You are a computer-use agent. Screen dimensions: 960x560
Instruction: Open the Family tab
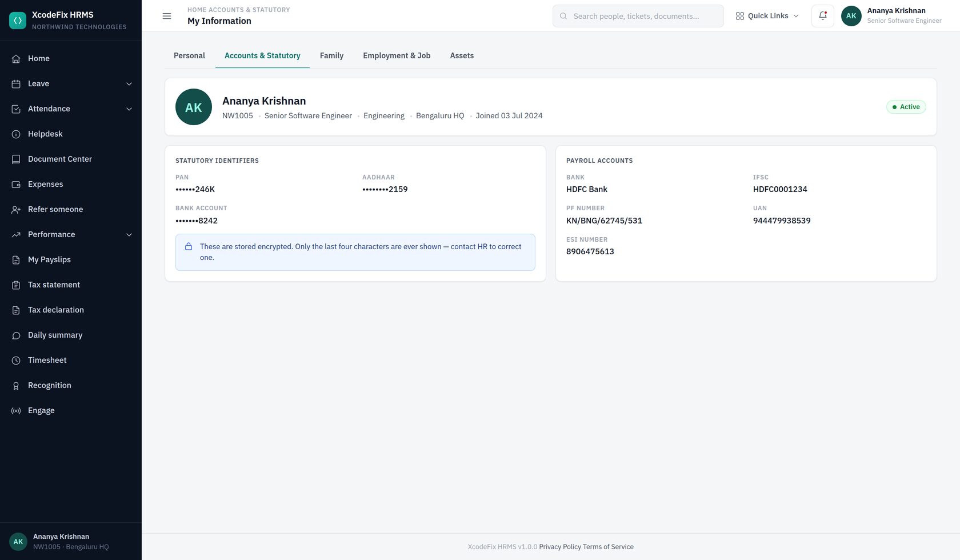tap(331, 55)
